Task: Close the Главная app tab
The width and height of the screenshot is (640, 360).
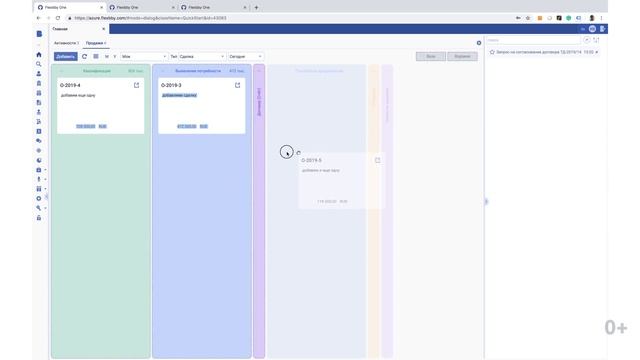Action: (x=104, y=29)
